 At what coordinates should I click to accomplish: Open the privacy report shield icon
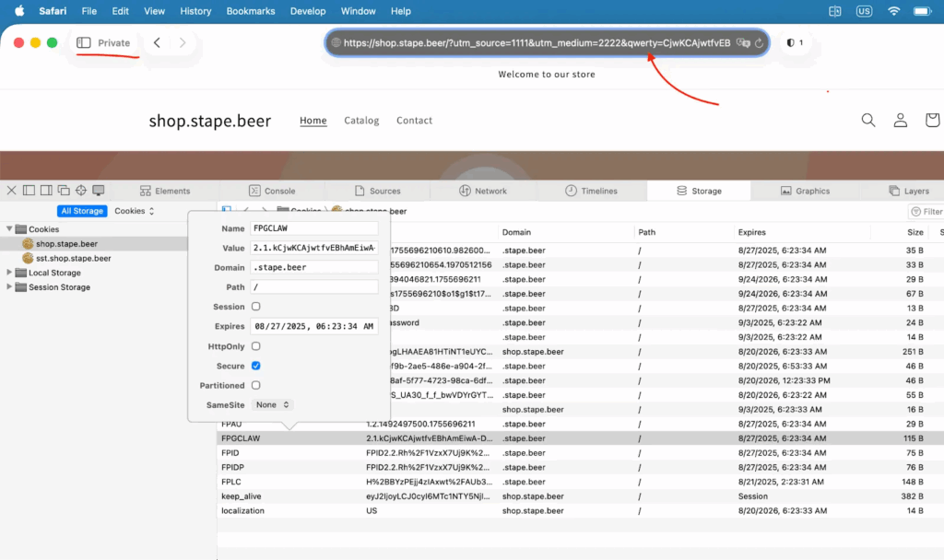tap(790, 43)
